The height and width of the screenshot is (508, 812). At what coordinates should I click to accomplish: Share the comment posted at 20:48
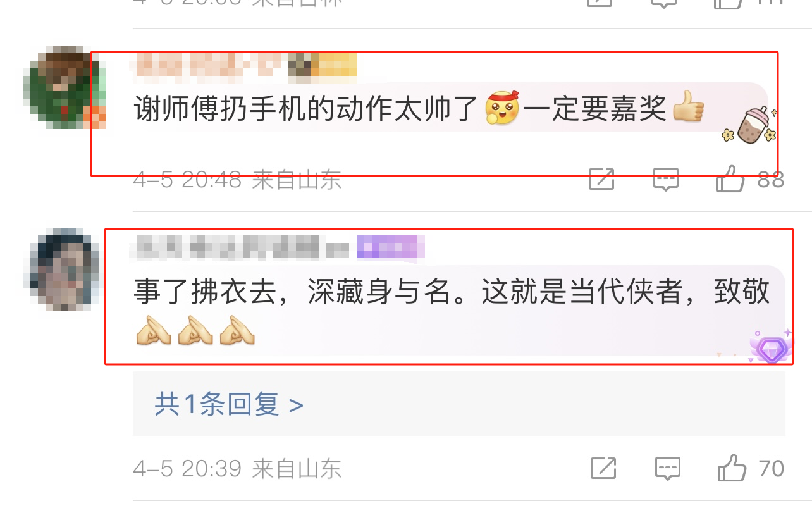(x=601, y=179)
